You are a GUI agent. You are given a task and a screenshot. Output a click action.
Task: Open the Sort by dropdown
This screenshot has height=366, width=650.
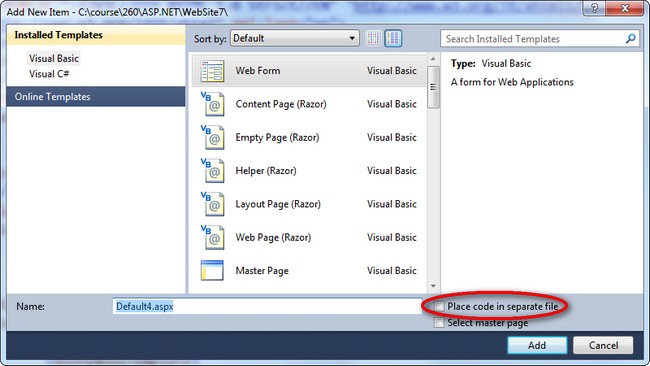pyautogui.click(x=295, y=39)
